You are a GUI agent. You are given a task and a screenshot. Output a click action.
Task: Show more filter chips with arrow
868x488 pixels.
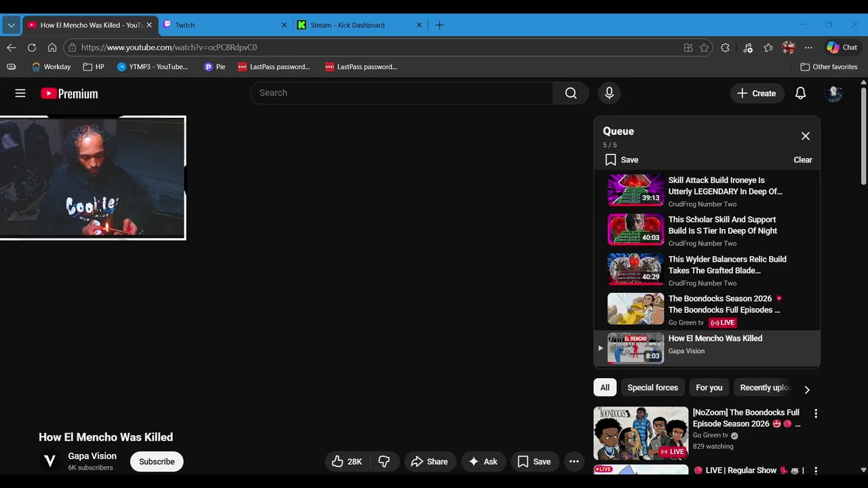[x=807, y=389]
